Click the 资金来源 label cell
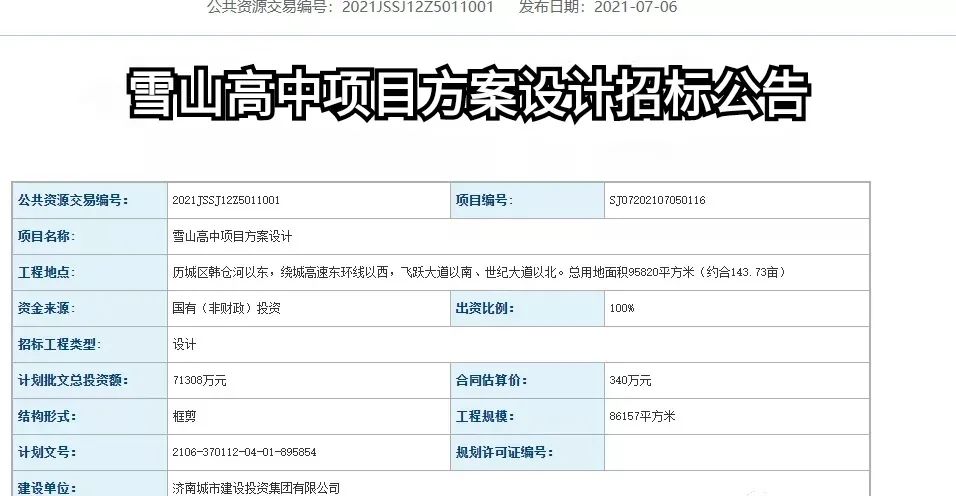This screenshot has height=496, width=956. [90, 308]
